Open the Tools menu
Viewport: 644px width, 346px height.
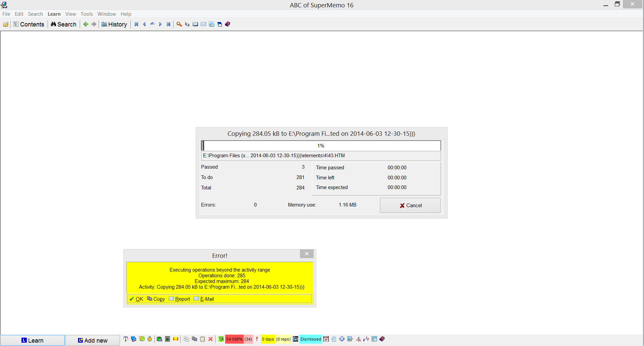(x=87, y=14)
